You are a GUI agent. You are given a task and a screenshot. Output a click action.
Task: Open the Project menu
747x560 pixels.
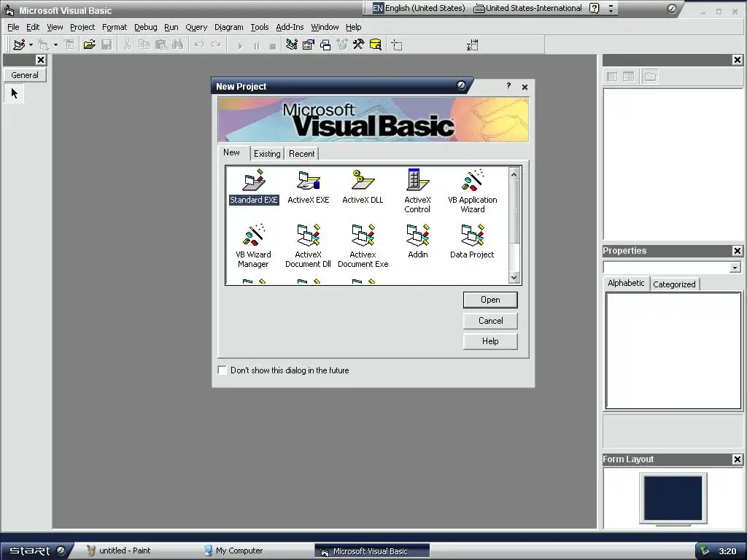[x=82, y=27]
